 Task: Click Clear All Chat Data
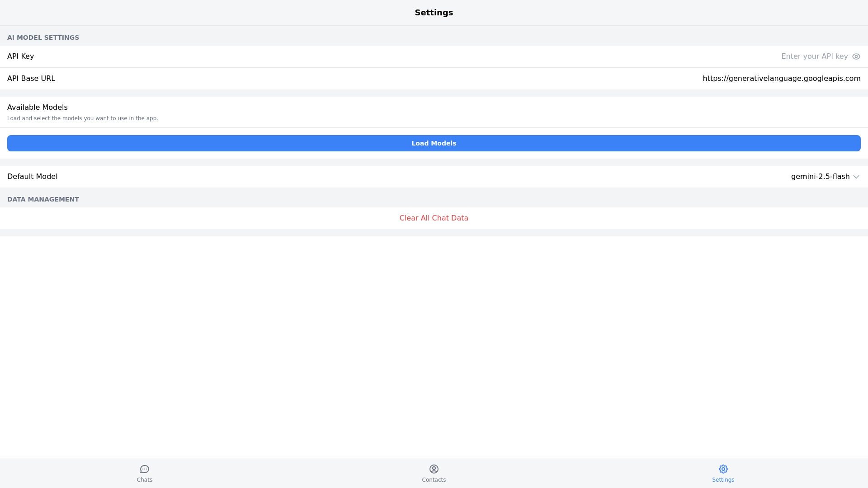[x=434, y=218]
